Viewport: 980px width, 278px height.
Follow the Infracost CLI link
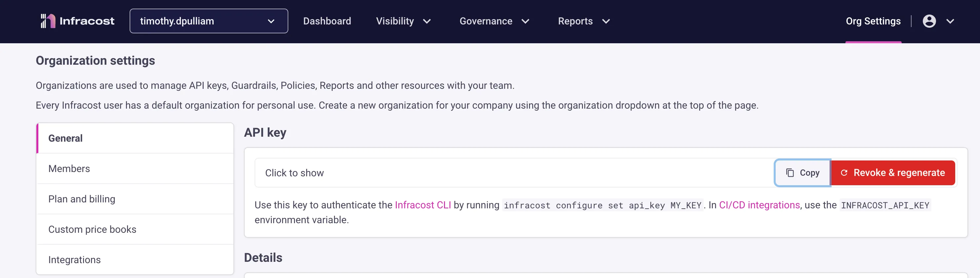423,205
